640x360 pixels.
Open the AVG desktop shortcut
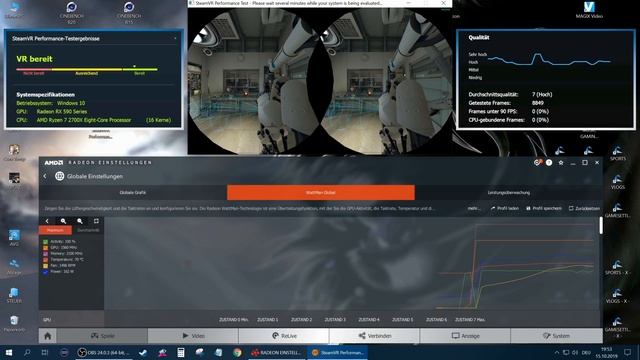pos(14,238)
